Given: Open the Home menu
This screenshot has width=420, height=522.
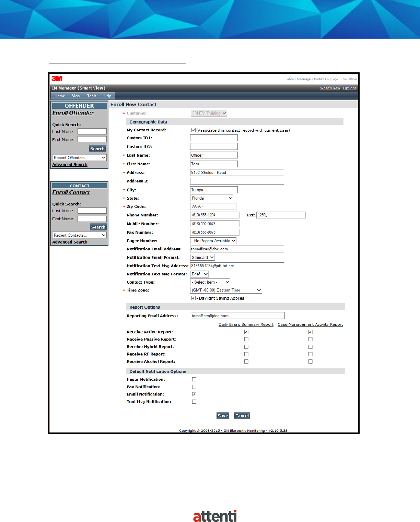Looking at the screenshot, I should (60, 96).
